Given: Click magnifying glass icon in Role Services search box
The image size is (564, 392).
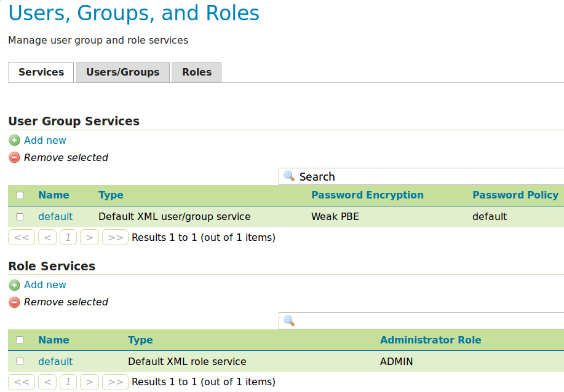Looking at the screenshot, I should coord(288,320).
